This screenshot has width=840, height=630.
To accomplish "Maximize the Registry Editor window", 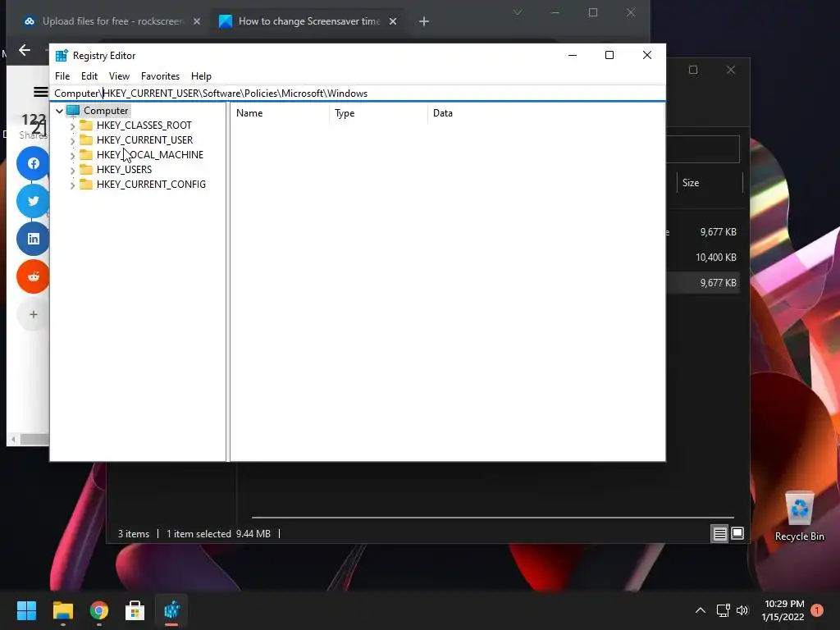I will tap(609, 55).
